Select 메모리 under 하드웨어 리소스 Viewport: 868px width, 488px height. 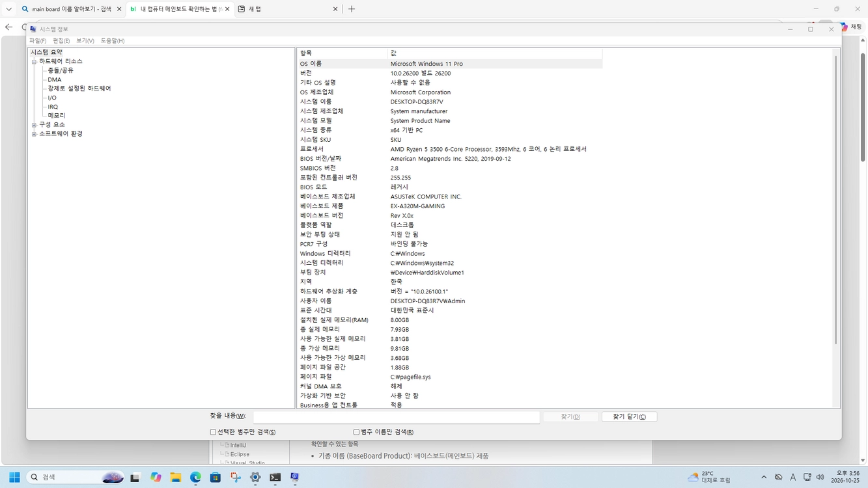point(57,115)
